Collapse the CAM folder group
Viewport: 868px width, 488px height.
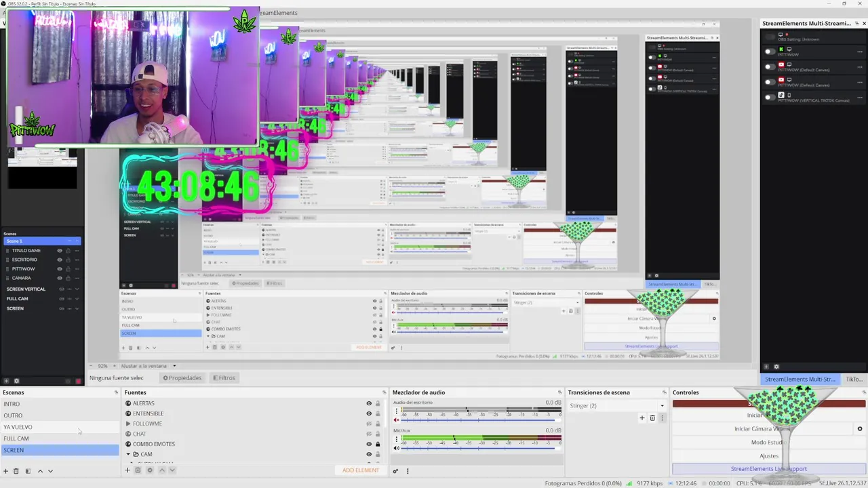pos(127,454)
